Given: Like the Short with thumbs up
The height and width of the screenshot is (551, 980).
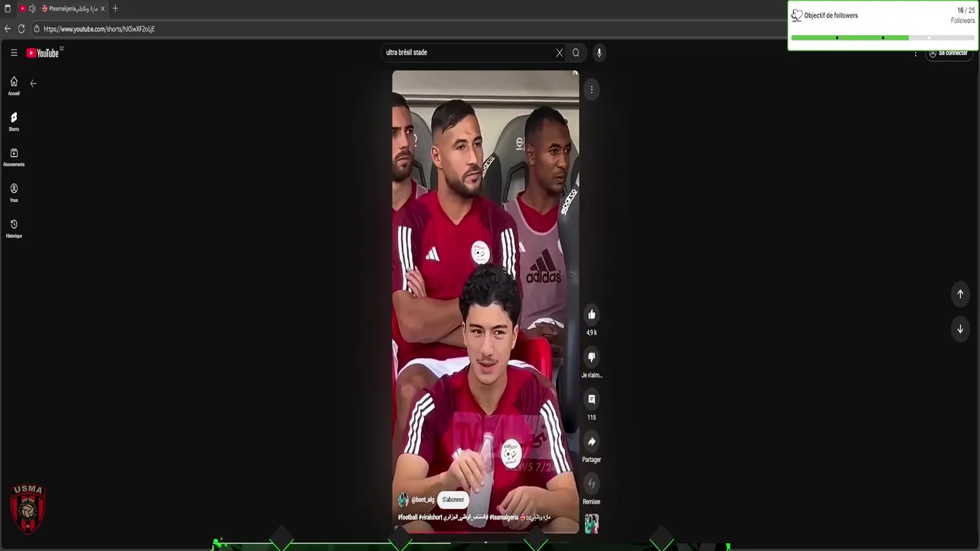Looking at the screenshot, I should (591, 315).
